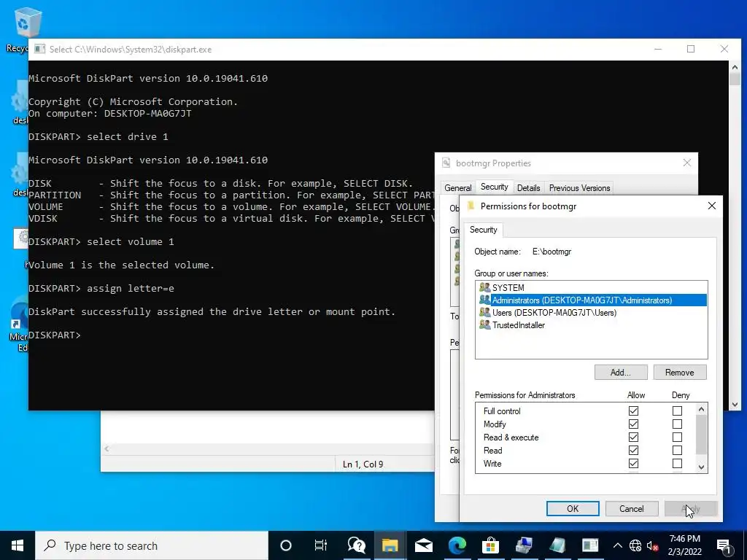Click the diskpart window title bar icon
Image resolution: width=747 pixels, height=560 pixels.
[x=39, y=49]
